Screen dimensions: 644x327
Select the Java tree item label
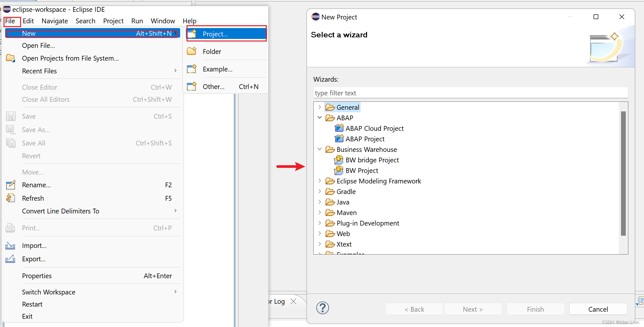click(x=343, y=202)
